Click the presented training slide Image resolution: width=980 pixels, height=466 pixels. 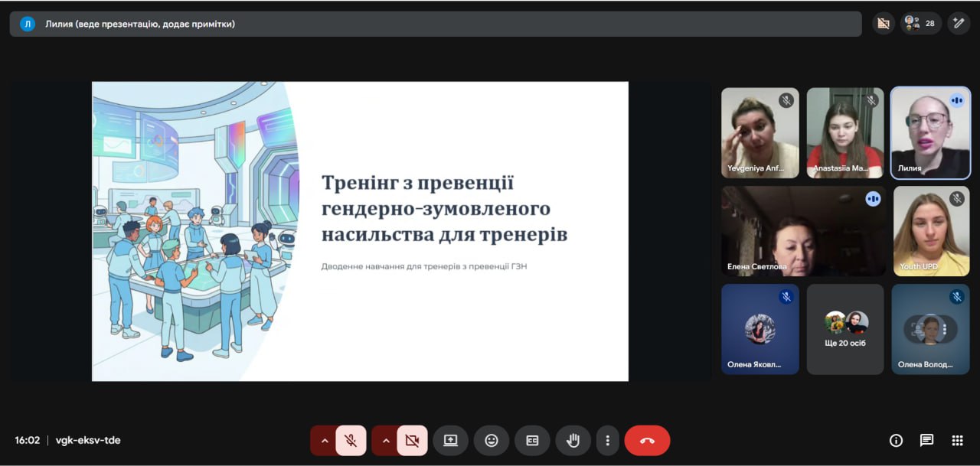tap(360, 231)
